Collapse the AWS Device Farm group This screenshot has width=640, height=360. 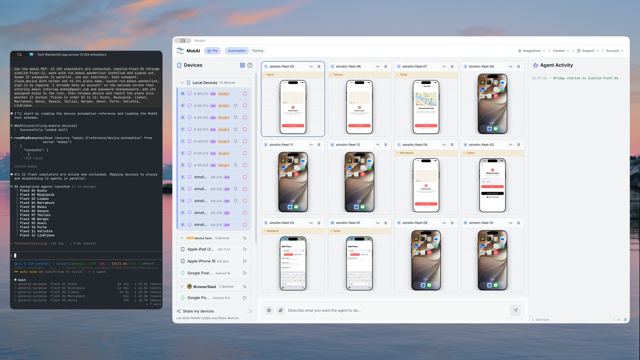point(182,238)
